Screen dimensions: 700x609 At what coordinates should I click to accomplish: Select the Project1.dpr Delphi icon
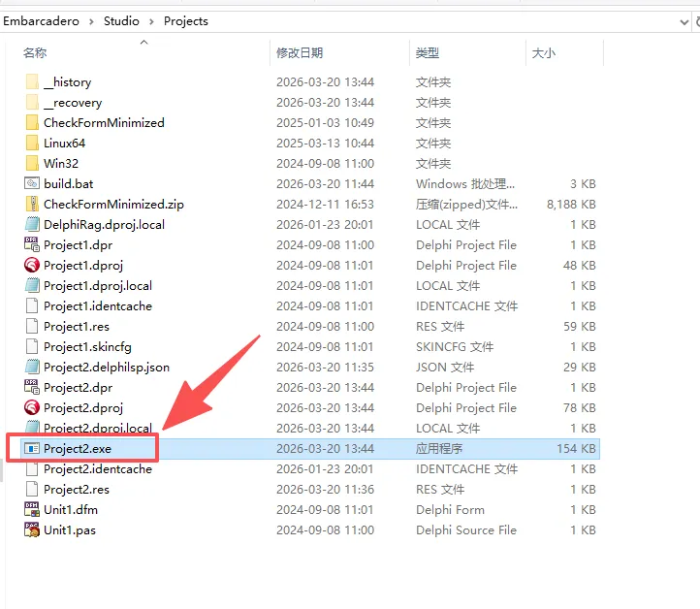coord(32,244)
